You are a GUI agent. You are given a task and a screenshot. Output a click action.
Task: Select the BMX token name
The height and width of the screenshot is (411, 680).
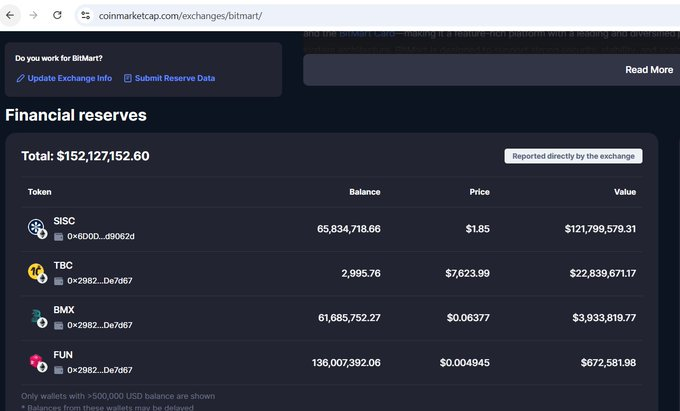pyautogui.click(x=64, y=310)
